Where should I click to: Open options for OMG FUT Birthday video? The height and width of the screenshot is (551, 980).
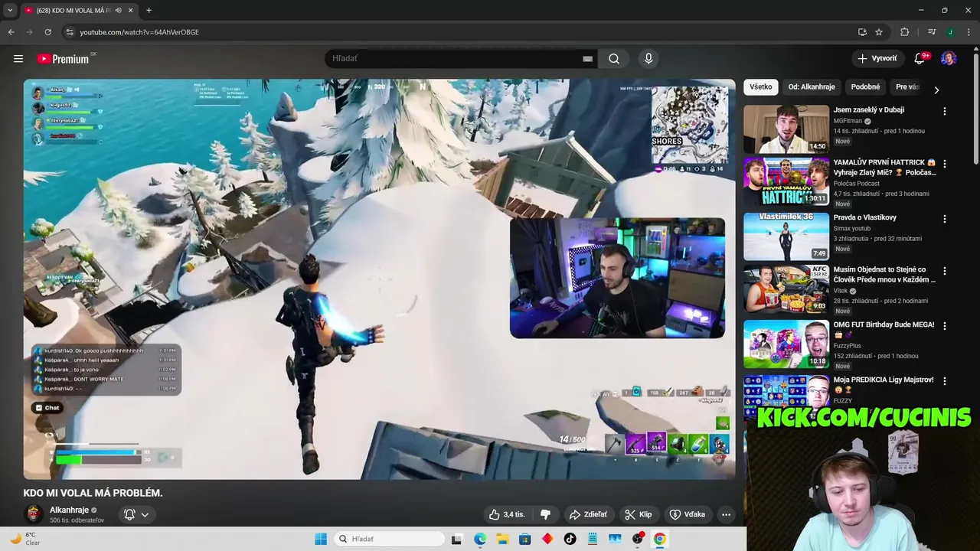pos(944,326)
